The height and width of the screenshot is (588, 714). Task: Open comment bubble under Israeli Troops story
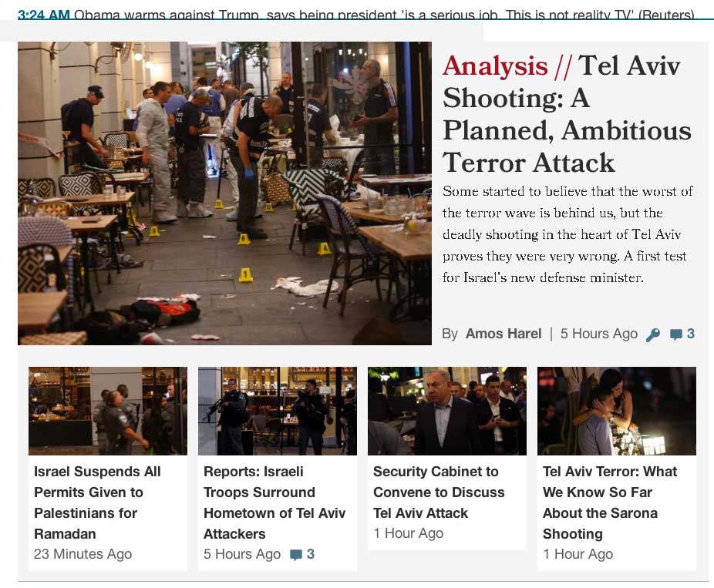coord(296,554)
